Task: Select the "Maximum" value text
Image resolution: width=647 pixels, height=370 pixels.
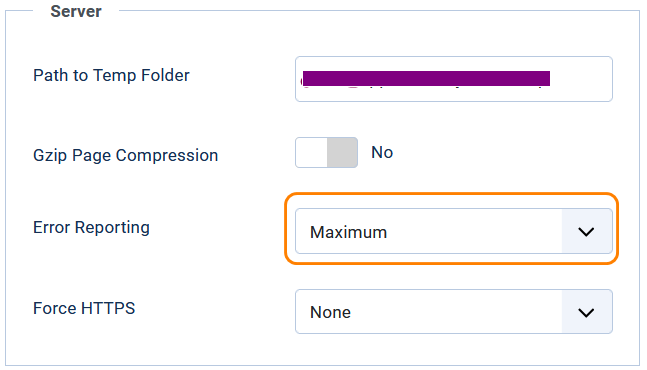Action: tap(349, 232)
